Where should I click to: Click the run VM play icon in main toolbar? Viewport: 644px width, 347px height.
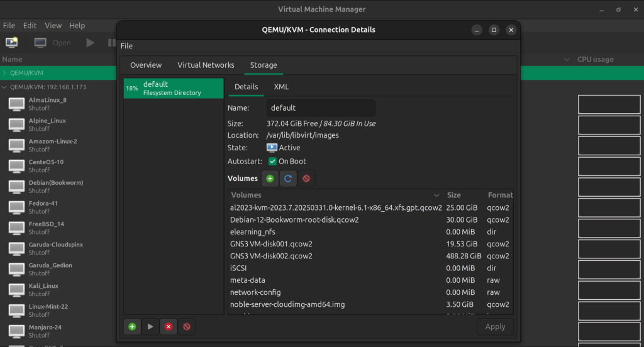(91, 43)
